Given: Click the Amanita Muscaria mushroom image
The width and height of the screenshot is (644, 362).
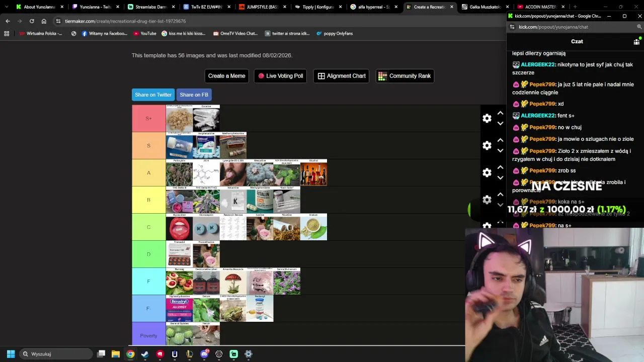Looking at the screenshot, I should 233,281.
